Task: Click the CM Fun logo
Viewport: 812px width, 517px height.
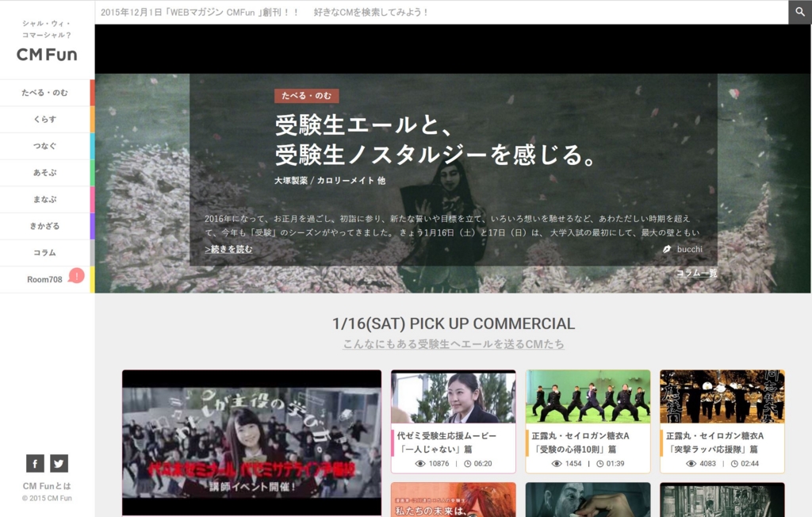Action: tap(47, 55)
